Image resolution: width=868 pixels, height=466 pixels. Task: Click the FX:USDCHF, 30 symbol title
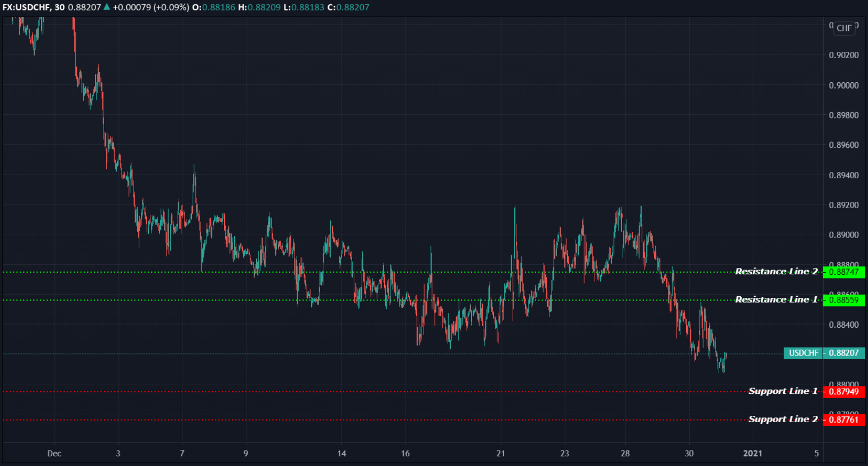(x=33, y=7)
